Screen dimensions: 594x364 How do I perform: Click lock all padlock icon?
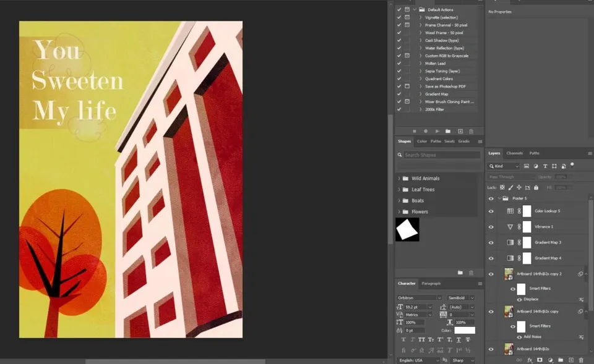coord(536,187)
